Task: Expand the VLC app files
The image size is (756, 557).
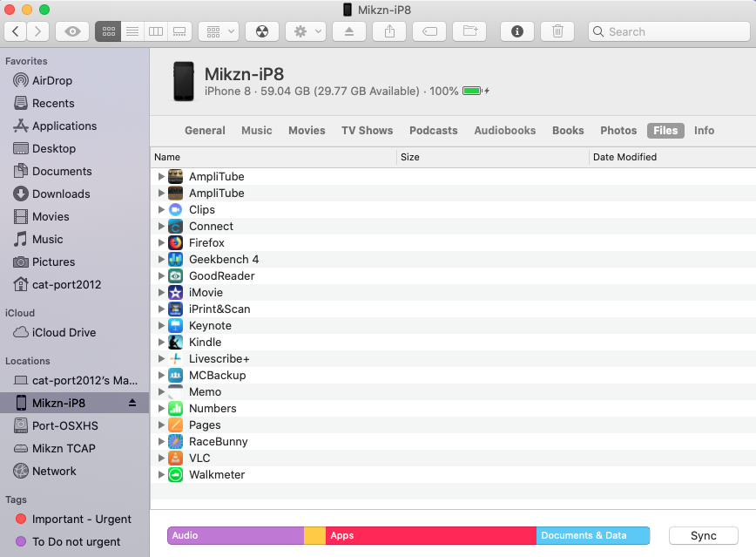Action: pos(161,458)
